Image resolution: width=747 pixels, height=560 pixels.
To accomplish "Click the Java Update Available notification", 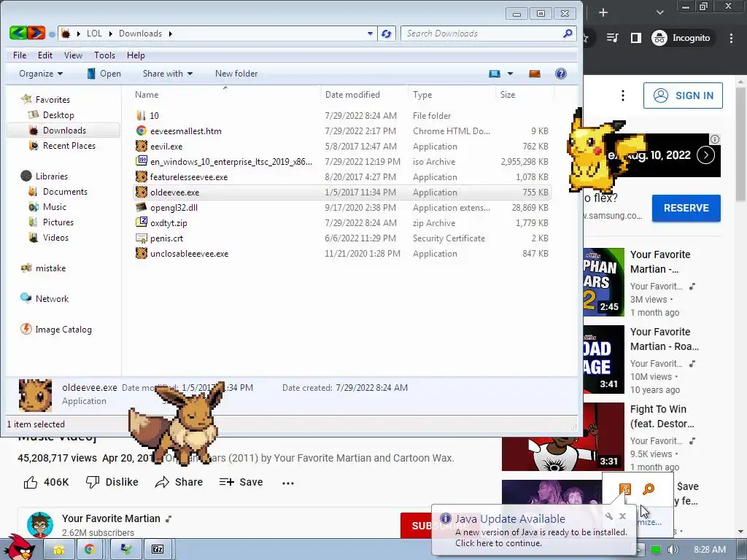I will click(533, 531).
